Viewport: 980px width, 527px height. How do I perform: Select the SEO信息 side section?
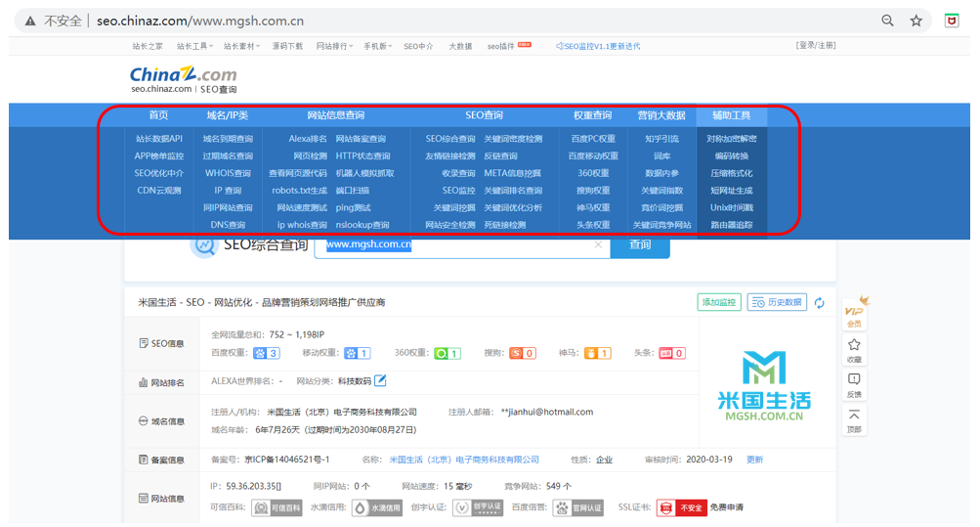(x=162, y=343)
